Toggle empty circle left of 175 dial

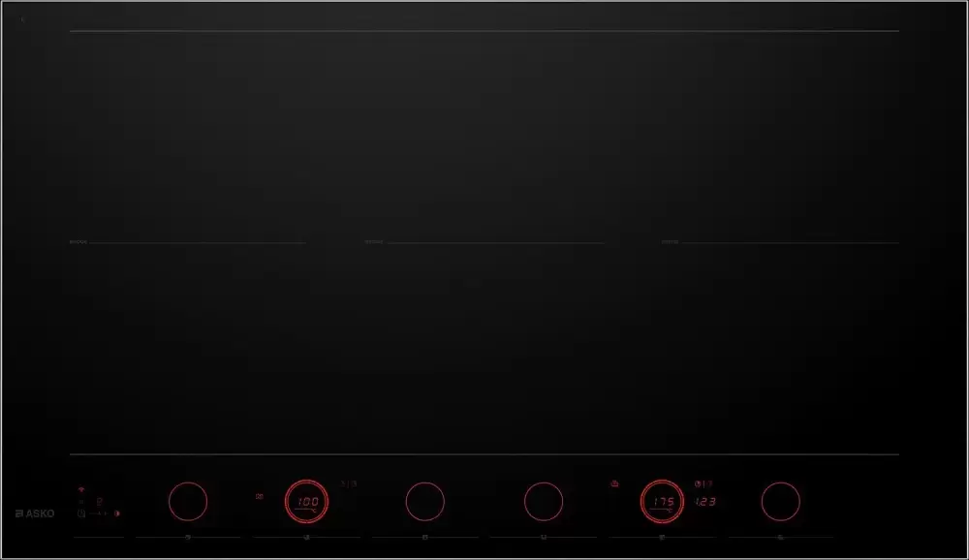(544, 501)
